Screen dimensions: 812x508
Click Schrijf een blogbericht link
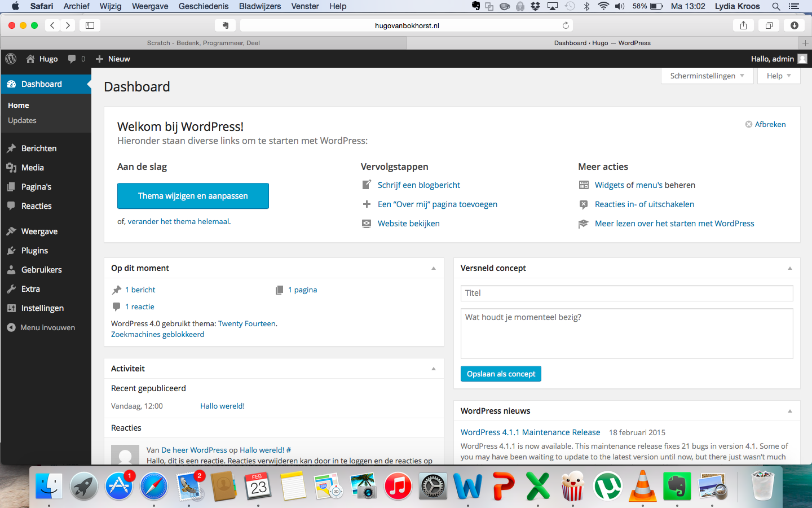[419, 185]
